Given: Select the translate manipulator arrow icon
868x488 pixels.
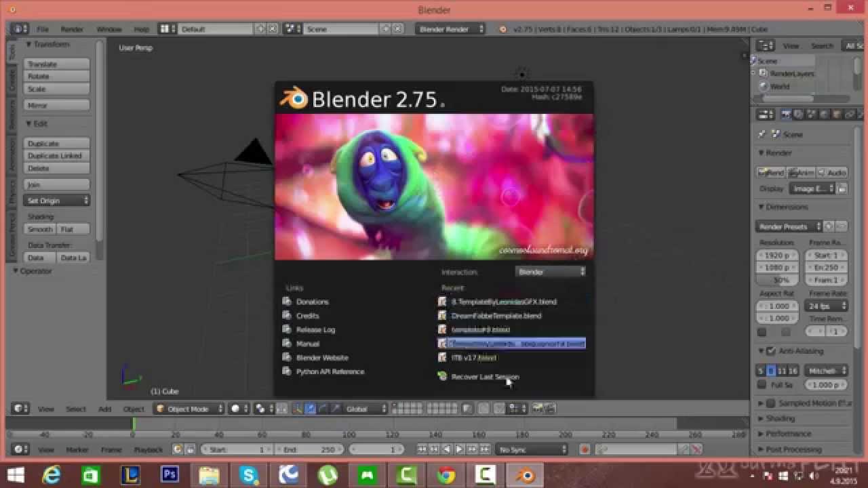Looking at the screenshot, I should coord(311,409).
